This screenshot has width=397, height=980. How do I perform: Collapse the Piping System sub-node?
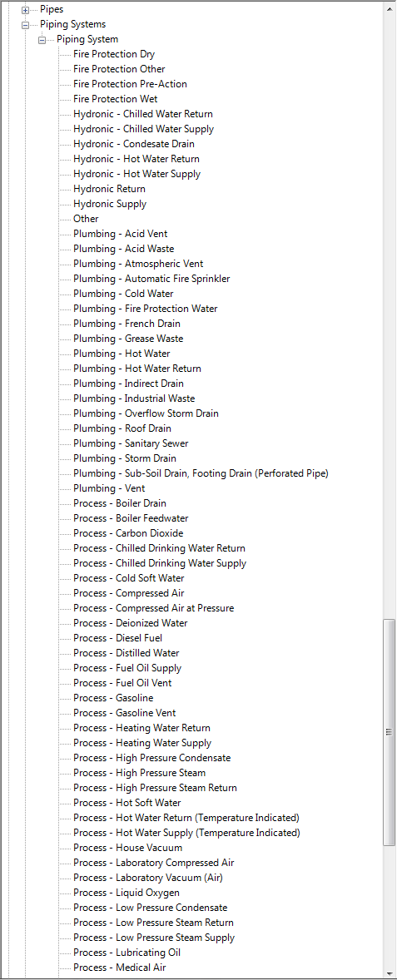coord(42,40)
